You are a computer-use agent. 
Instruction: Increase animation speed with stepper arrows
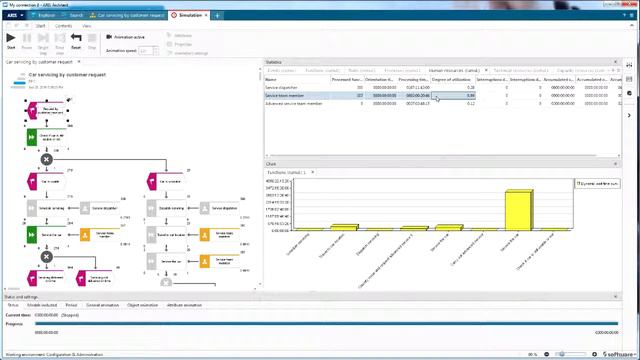pyautogui.click(x=156, y=49)
